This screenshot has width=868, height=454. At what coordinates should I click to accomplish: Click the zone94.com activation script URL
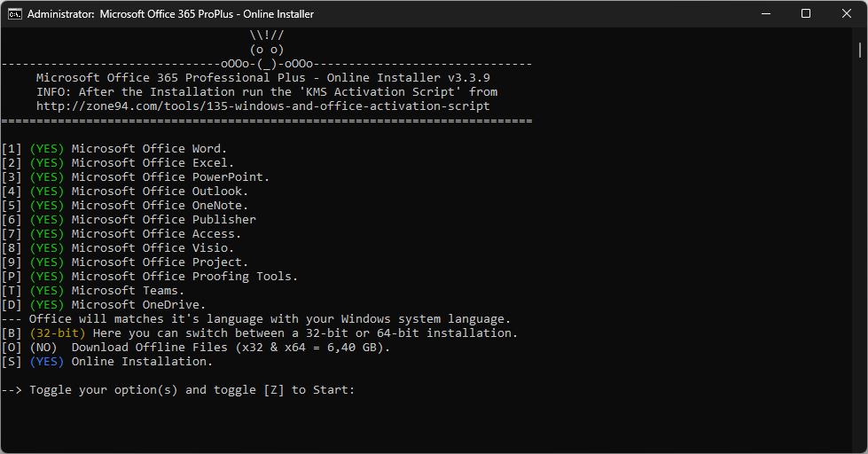(x=263, y=106)
